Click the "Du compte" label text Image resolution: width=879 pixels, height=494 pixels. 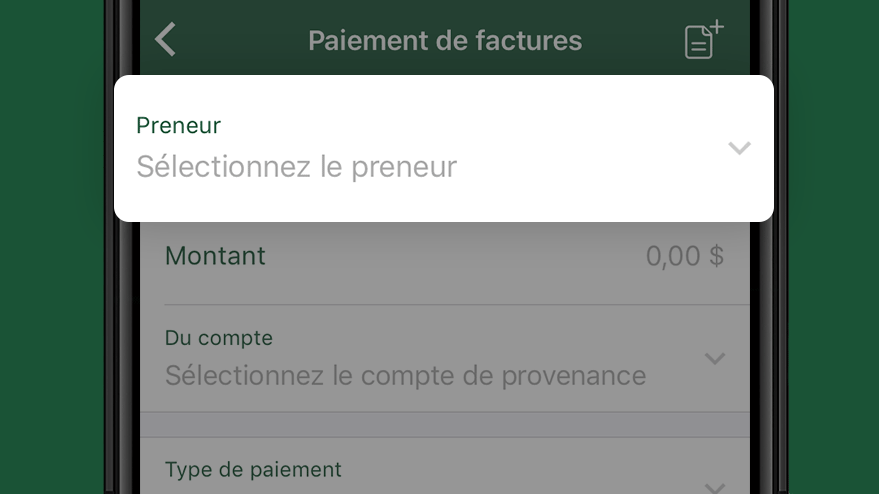pos(219,338)
